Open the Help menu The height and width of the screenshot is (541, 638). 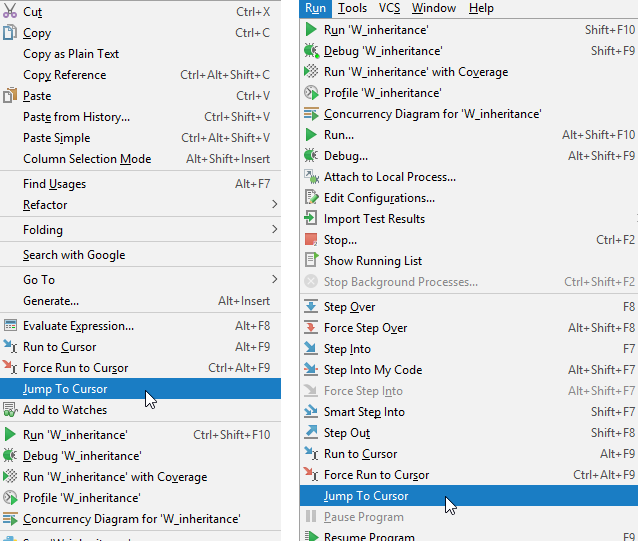tap(481, 8)
